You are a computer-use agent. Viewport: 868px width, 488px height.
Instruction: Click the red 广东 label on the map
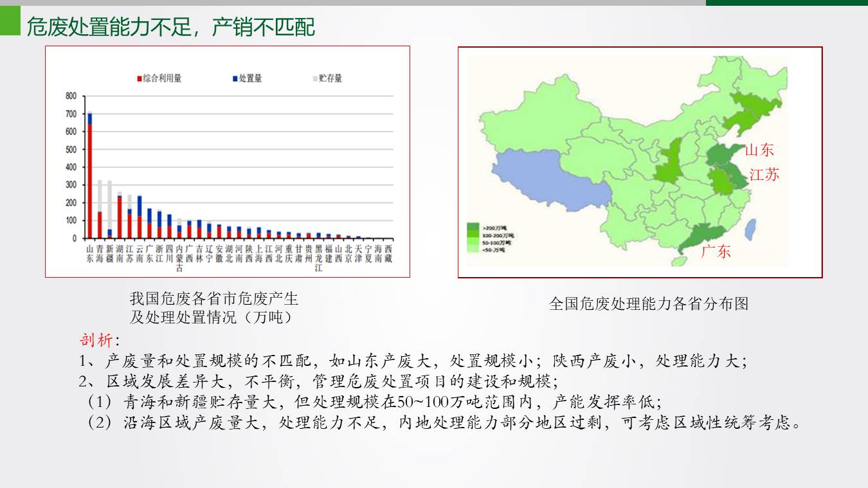[x=716, y=251]
